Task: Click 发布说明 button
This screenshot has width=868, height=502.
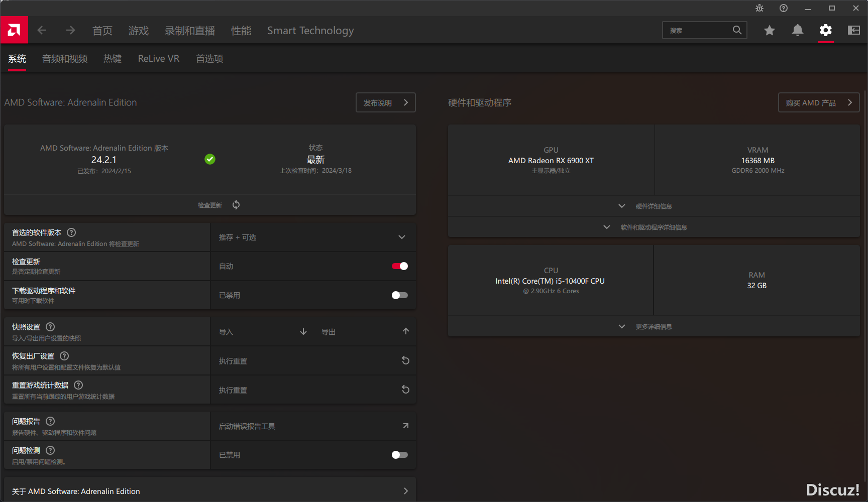Action: (386, 102)
